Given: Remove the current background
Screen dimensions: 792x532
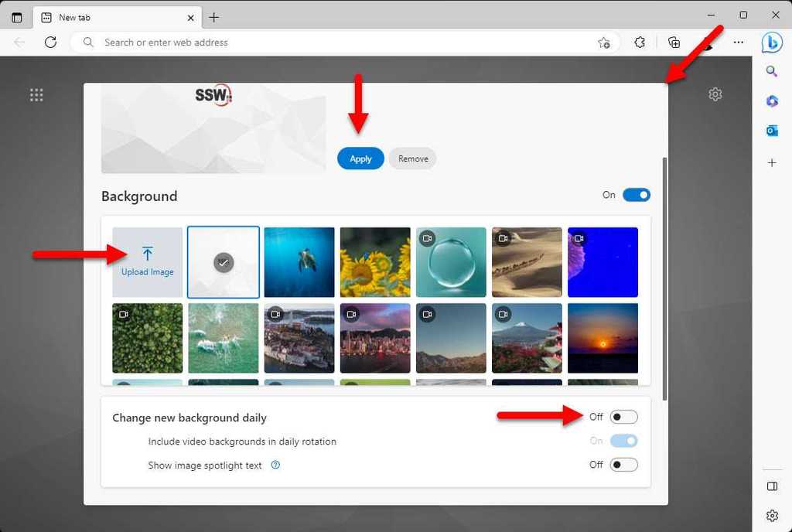Looking at the screenshot, I should pos(412,158).
